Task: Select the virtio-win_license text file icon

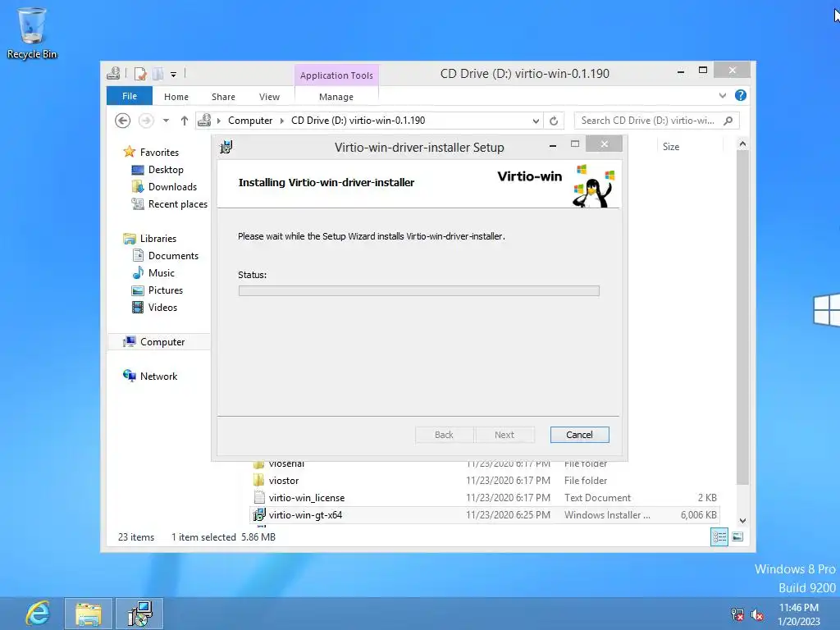Action: coord(258,498)
